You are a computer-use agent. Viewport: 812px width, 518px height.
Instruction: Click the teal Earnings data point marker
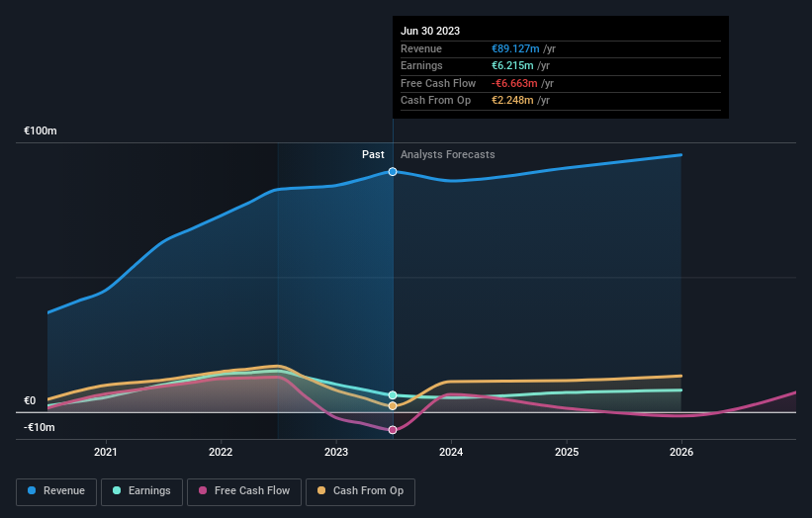tap(393, 395)
